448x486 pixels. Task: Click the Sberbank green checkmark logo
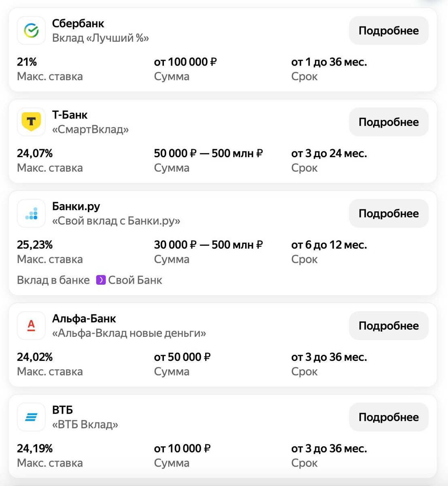(x=31, y=30)
